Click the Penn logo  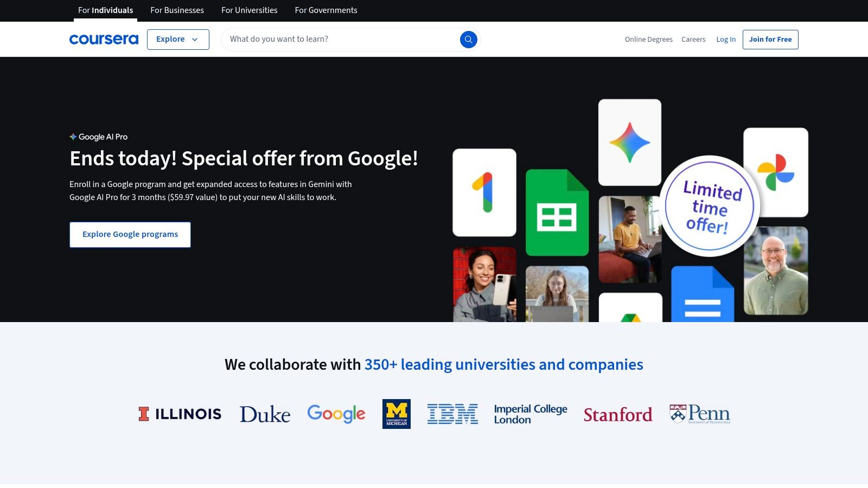point(700,414)
